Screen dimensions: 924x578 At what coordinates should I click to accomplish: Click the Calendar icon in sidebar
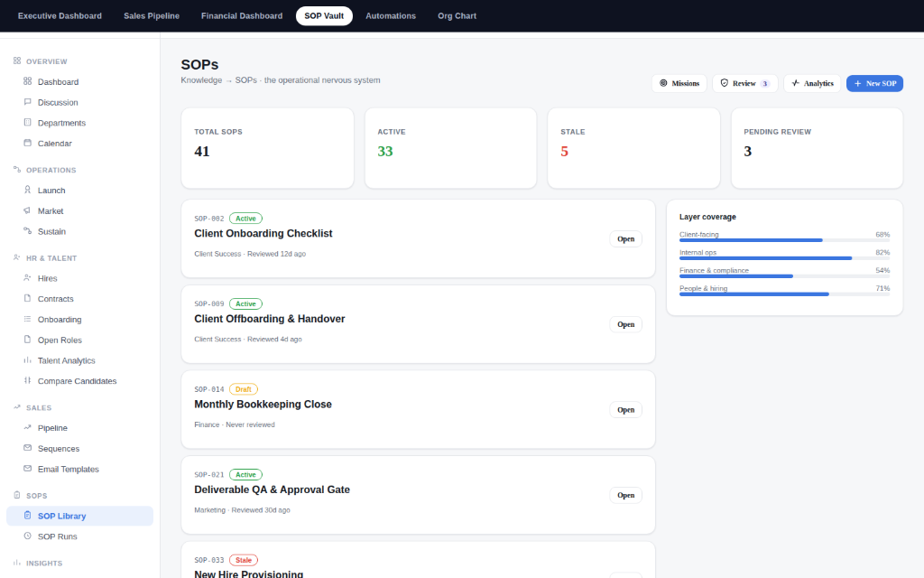28,143
